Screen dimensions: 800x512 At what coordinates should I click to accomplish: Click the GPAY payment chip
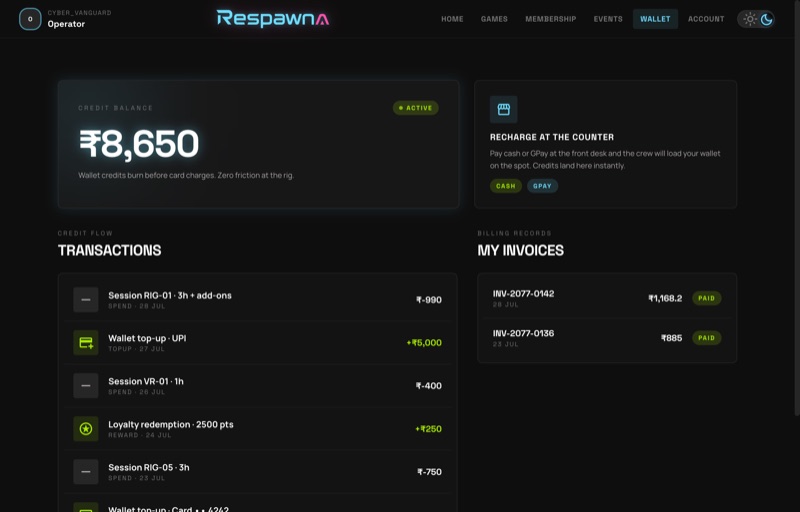point(542,186)
